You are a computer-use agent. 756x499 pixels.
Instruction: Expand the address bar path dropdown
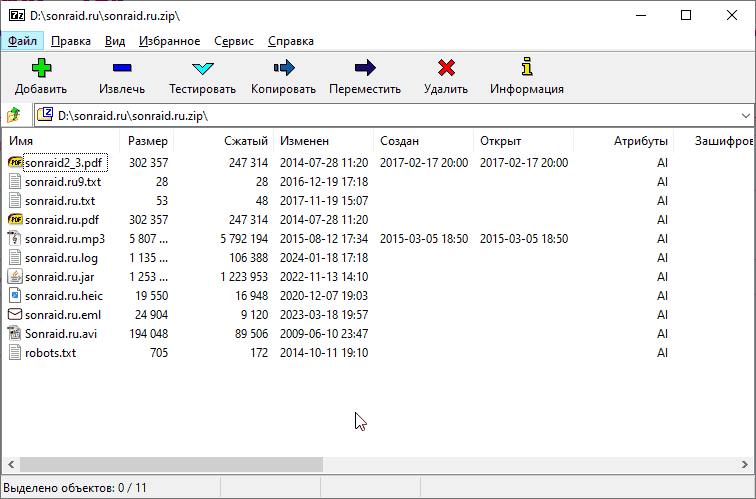(x=745, y=116)
